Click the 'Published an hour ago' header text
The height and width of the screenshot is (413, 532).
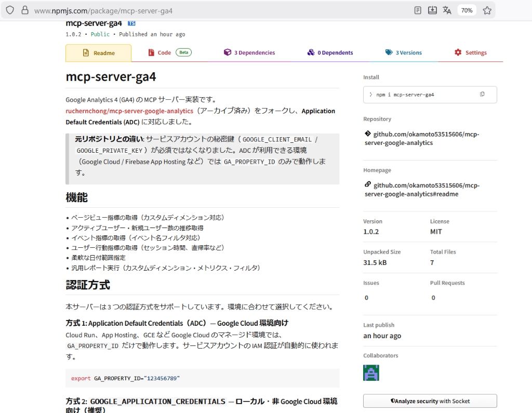[152, 34]
